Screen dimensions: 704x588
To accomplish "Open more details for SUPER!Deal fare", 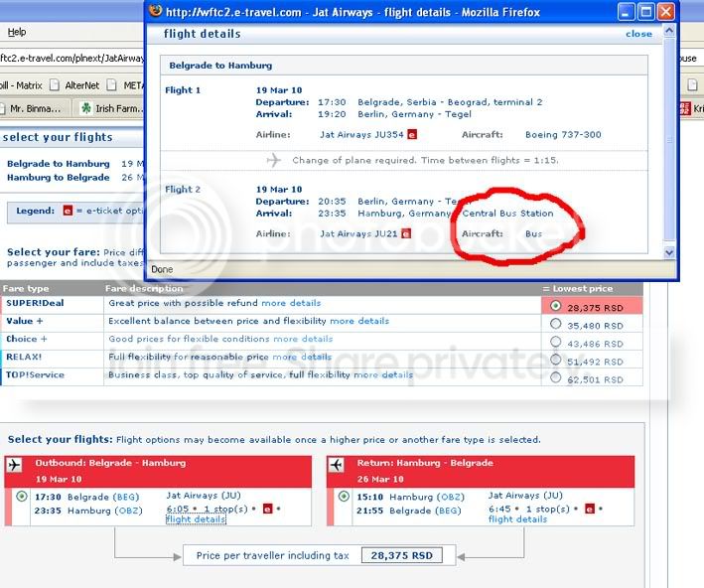I will pos(291,303).
